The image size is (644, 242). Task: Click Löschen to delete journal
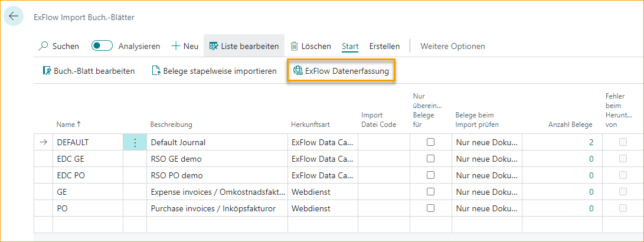coord(311,46)
